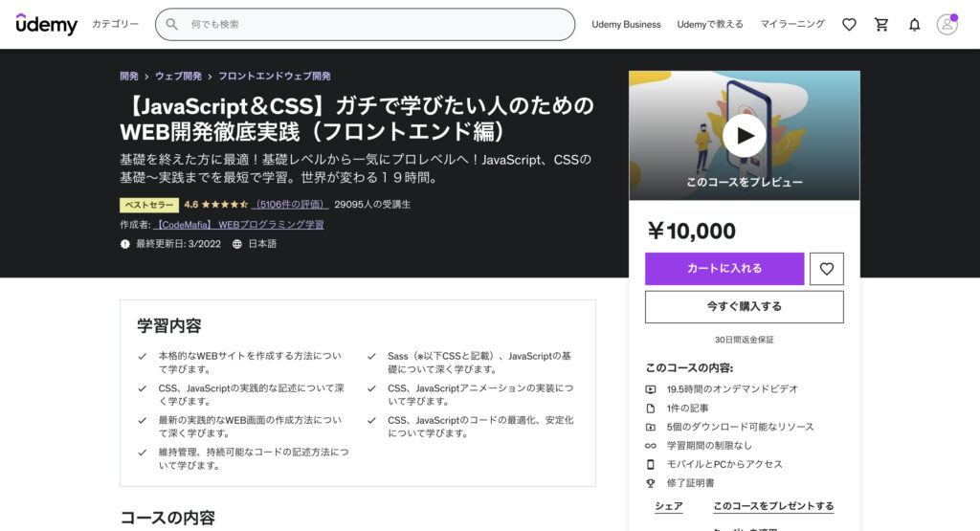Open the Udemy home logo

pos(46,24)
